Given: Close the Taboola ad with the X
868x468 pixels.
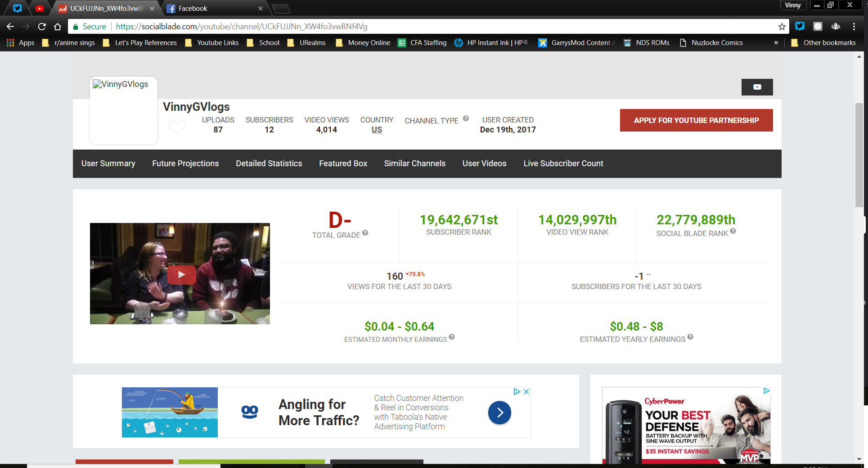Looking at the screenshot, I should 526,391.
